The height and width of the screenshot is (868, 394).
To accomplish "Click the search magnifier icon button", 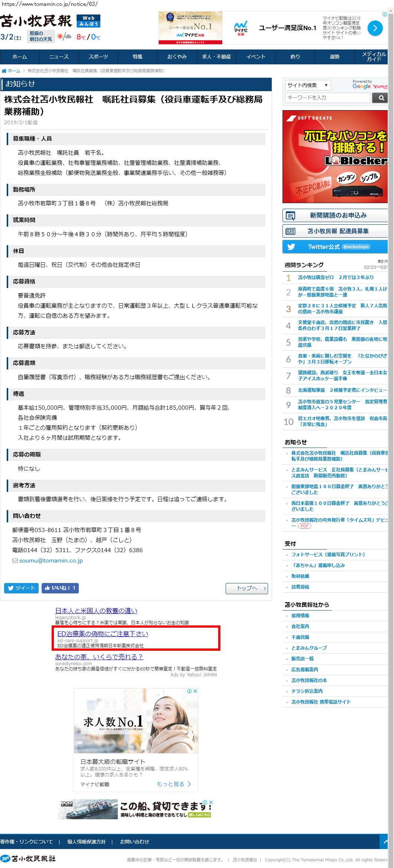I will pyautogui.click(x=380, y=98).
